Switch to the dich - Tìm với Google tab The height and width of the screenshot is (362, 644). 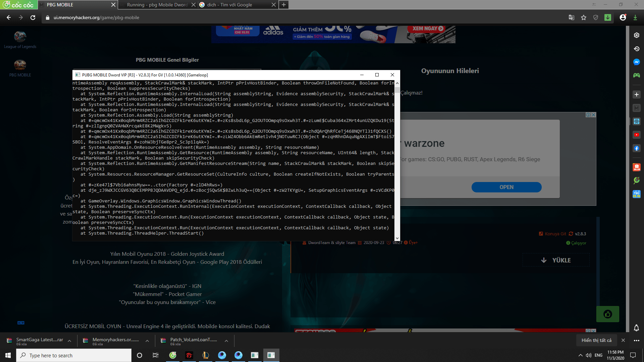tap(237, 5)
